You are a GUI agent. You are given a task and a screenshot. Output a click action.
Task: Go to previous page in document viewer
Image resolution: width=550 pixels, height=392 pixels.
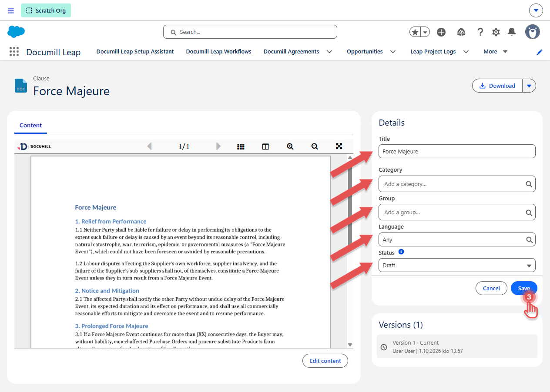coord(150,146)
